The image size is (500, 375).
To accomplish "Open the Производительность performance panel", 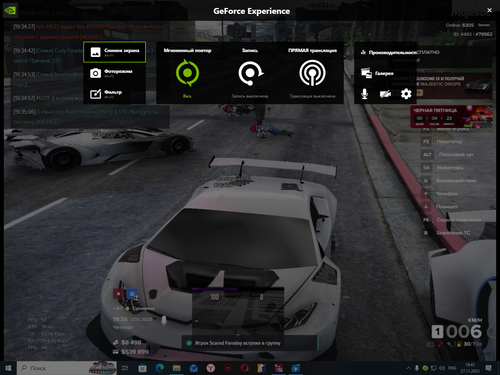I will 389,52.
